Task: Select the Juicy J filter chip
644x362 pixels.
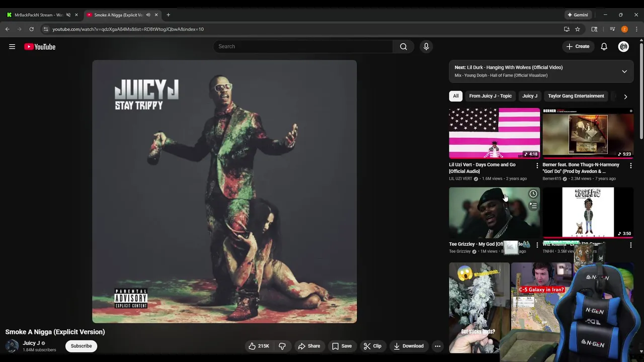Action: [x=530, y=96]
